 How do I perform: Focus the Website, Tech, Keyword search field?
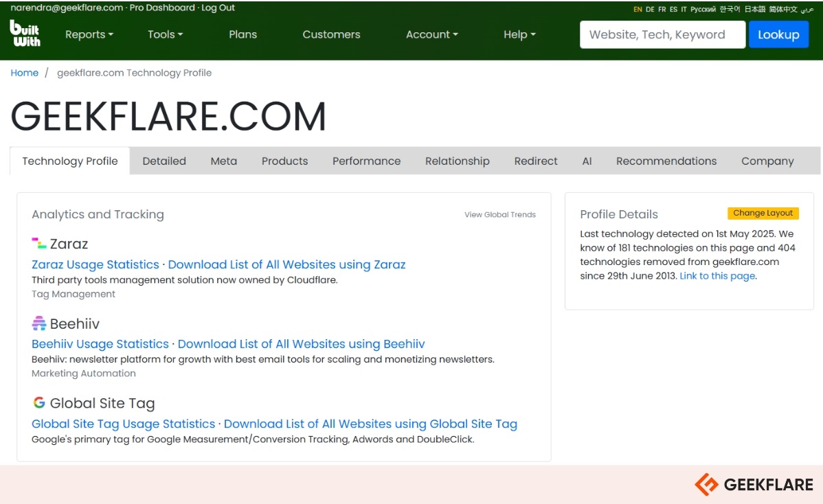(x=662, y=34)
